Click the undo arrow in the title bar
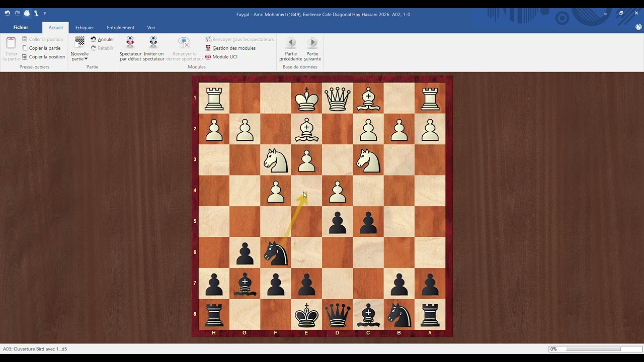Image resolution: width=644 pixels, height=362 pixels. pos(7,14)
